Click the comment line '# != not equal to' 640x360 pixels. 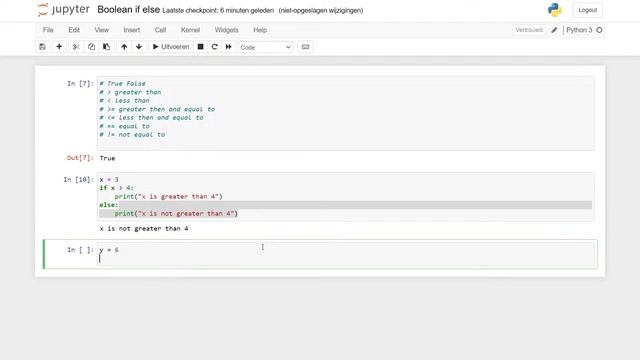tap(132, 135)
